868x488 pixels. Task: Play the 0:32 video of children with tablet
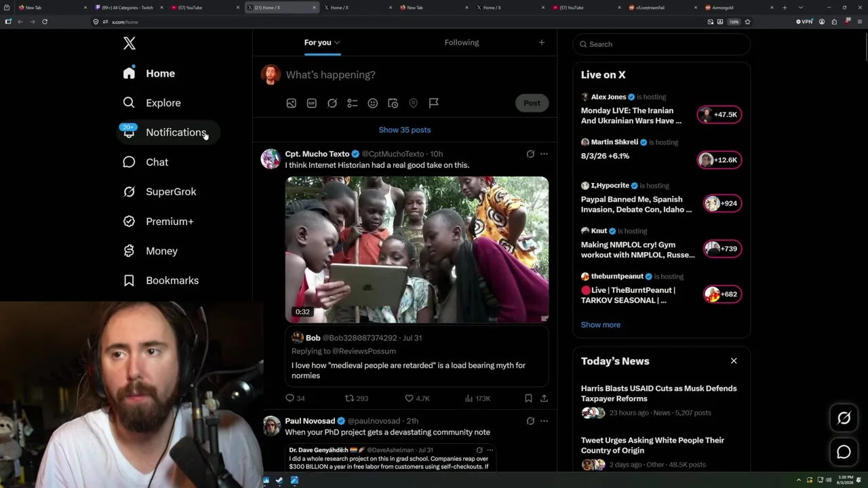417,249
